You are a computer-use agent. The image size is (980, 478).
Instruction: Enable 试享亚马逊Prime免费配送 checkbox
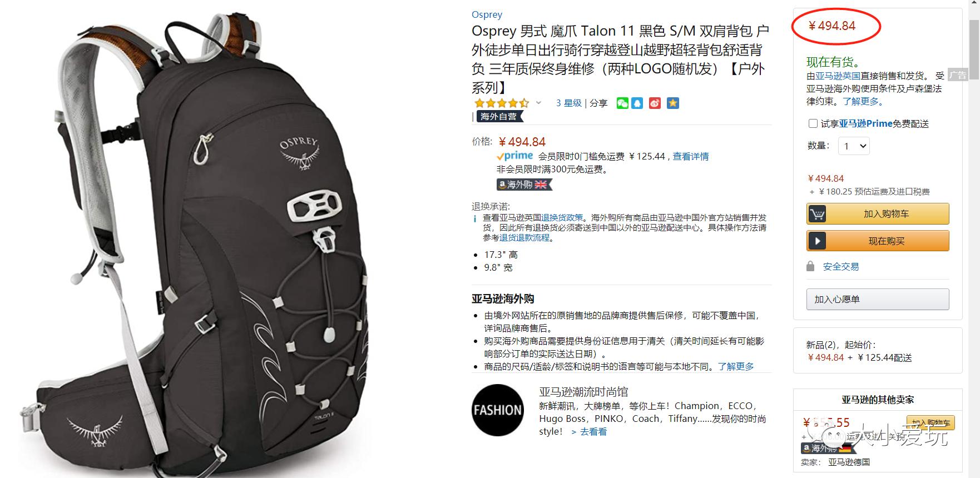coord(813,123)
